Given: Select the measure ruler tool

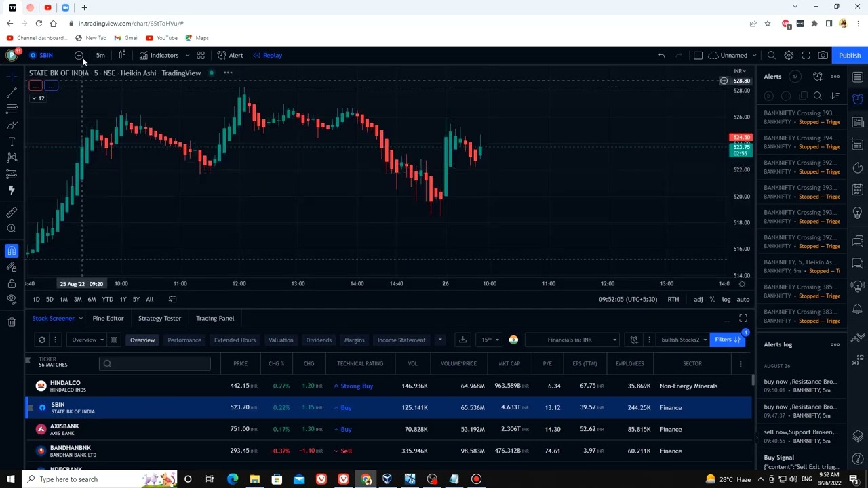Looking at the screenshot, I should (x=12, y=212).
